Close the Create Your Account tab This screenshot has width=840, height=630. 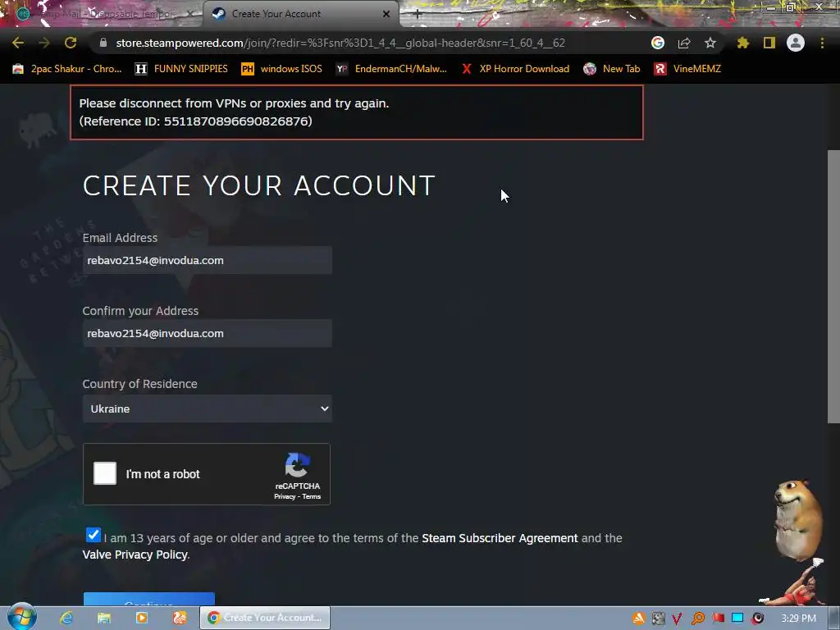pyautogui.click(x=386, y=14)
